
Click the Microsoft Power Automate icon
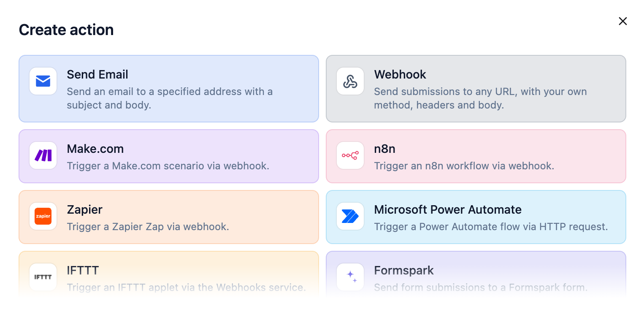point(350,216)
